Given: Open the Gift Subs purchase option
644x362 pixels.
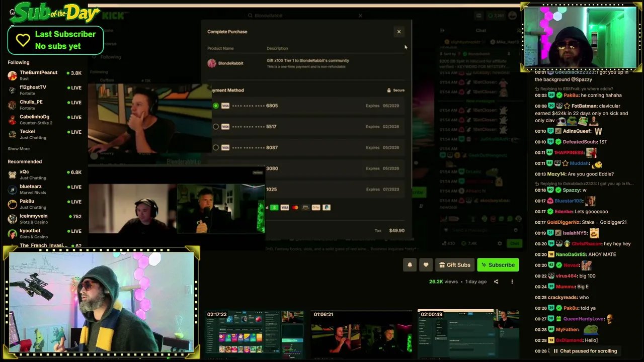Looking at the screenshot, I should [454, 265].
